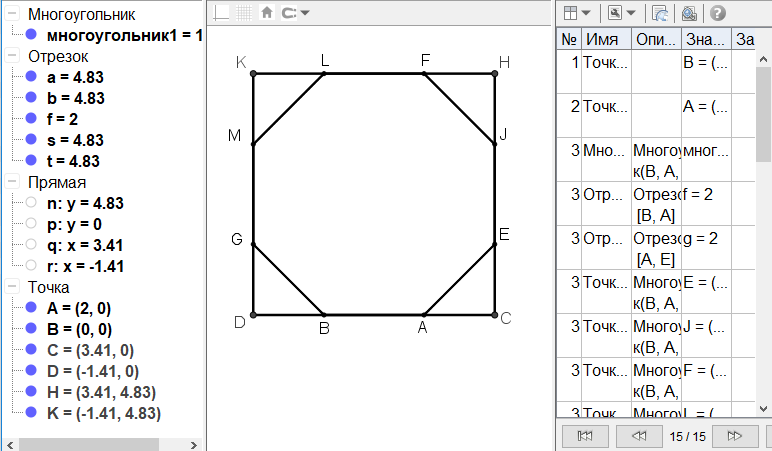Click the home standard view icon
The width and height of the screenshot is (772, 451).
[x=266, y=13]
